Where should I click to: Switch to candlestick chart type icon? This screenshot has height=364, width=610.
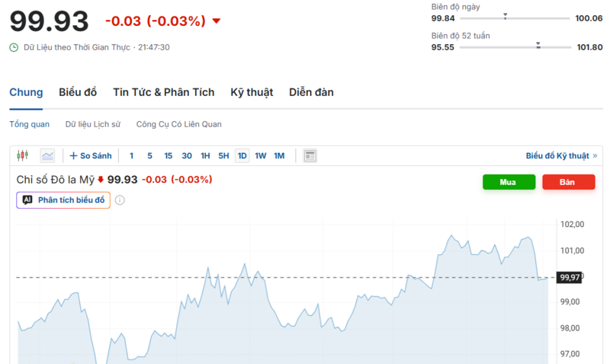click(23, 156)
